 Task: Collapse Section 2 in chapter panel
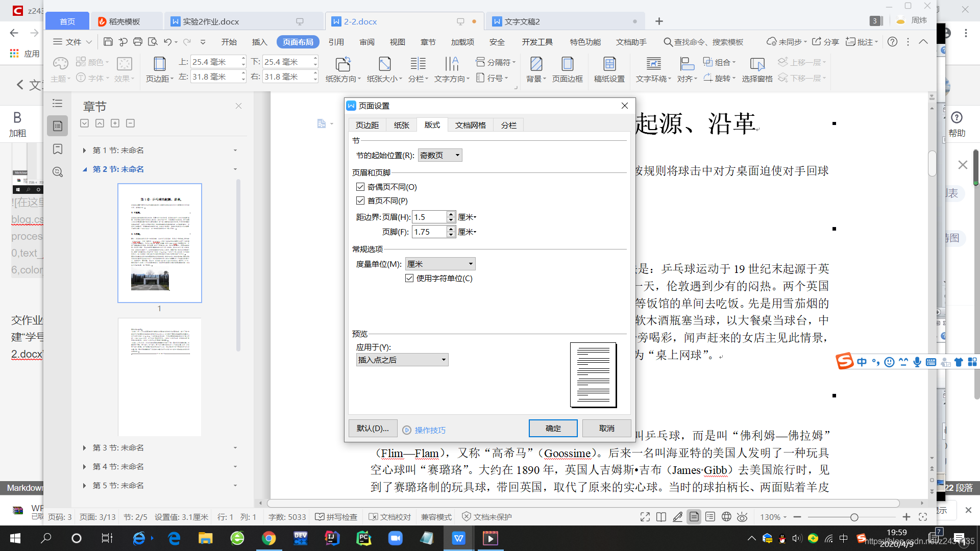[x=84, y=169]
